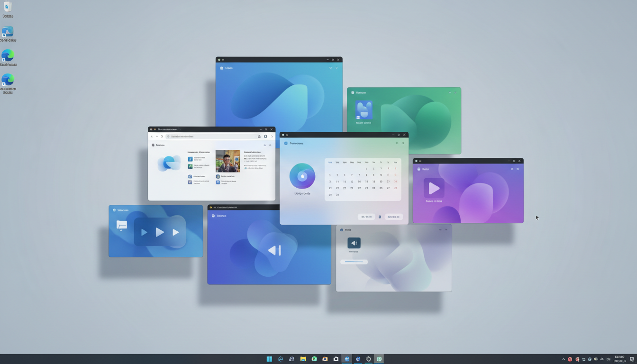This screenshot has height=364, width=637.
Task: Click the chevron at the far right of the browser toolbar
Action: (x=273, y=136)
